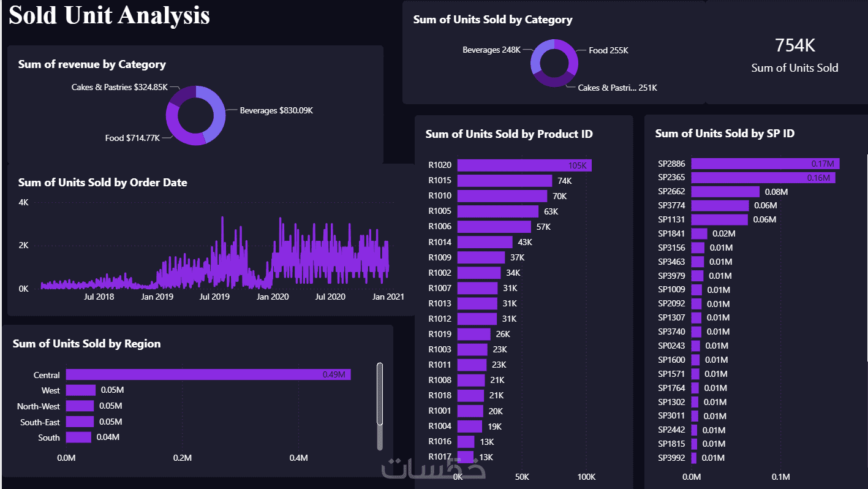Select Cakes & Pastries $324.85K label
The height and width of the screenshot is (489, 868).
[x=119, y=87]
